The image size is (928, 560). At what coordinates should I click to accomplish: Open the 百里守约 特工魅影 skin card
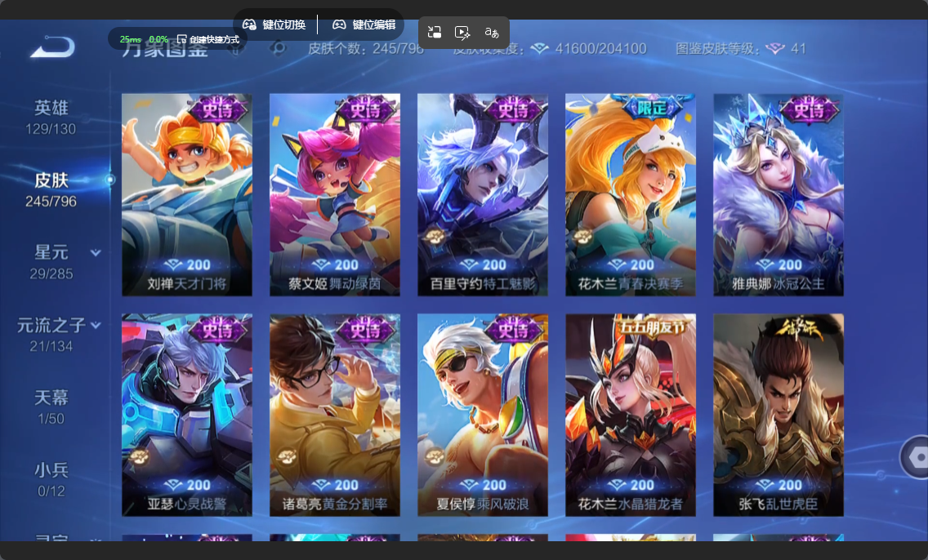483,194
